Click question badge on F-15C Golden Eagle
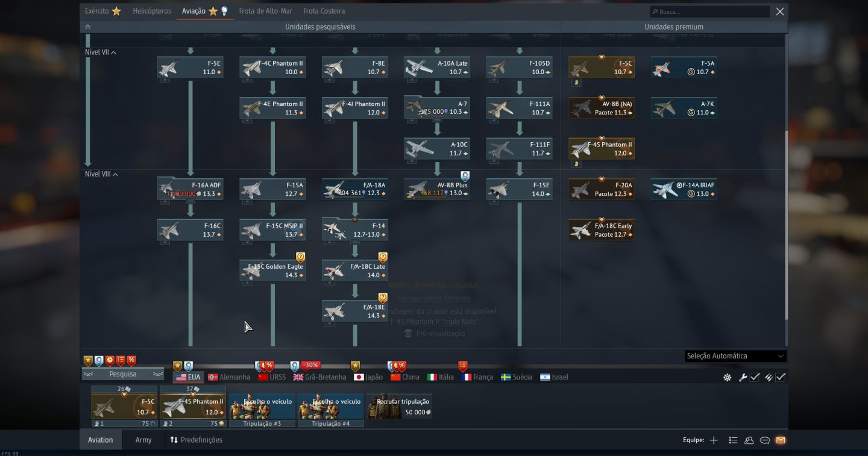868x456 pixels. point(300,257)
